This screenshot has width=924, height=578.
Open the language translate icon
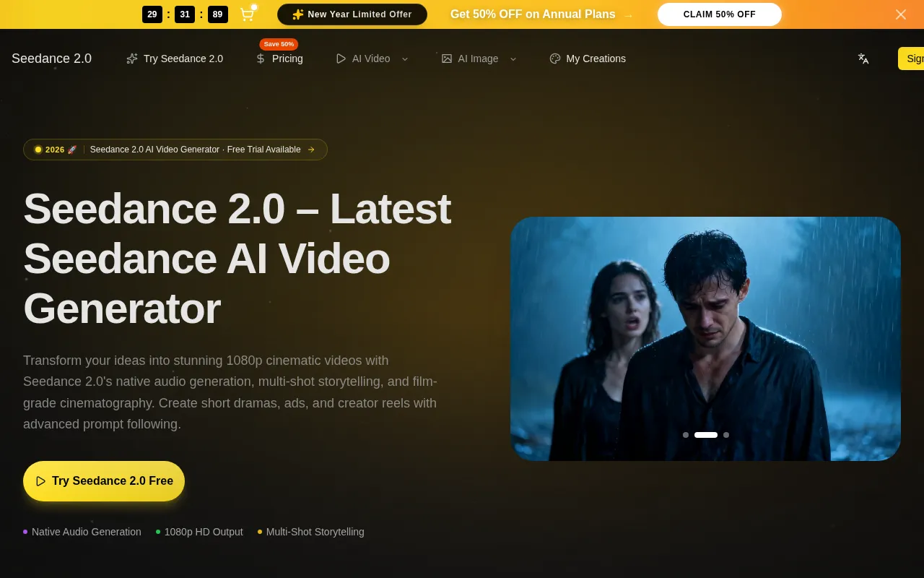[863, 59]
